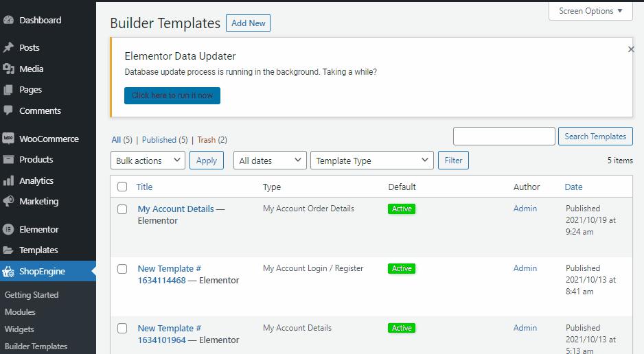Click the 'My Account Login / Register' type text
This screenshot has height=354, width=644.
pos(313,268)
